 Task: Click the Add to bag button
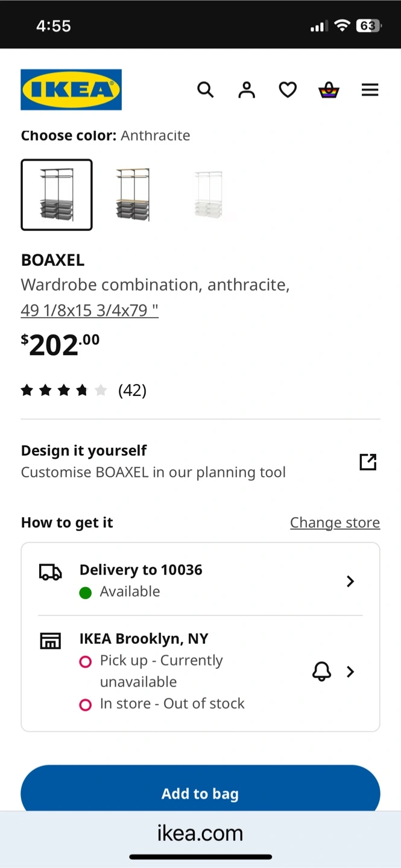pos(200,788)
